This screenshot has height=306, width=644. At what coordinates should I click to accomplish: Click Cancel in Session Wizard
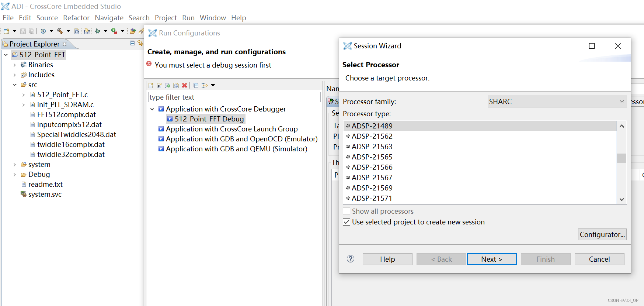(599, 259)
